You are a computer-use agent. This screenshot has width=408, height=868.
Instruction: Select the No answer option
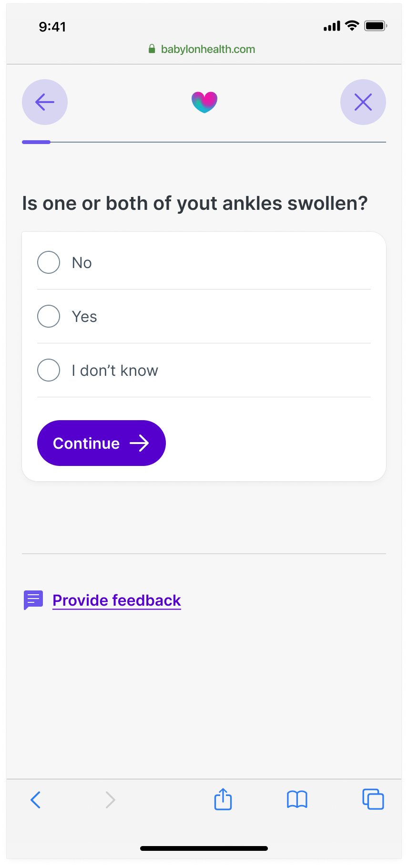pyautogui.click(x=48, y=262)
